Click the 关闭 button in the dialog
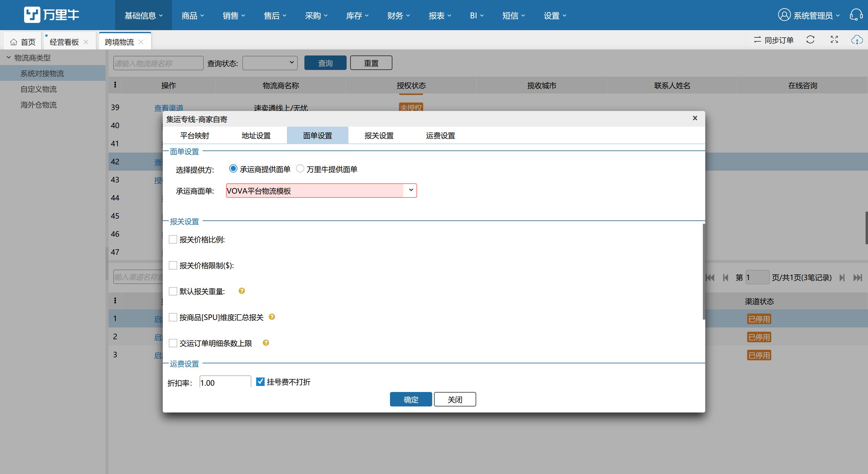 pos(455,399)
